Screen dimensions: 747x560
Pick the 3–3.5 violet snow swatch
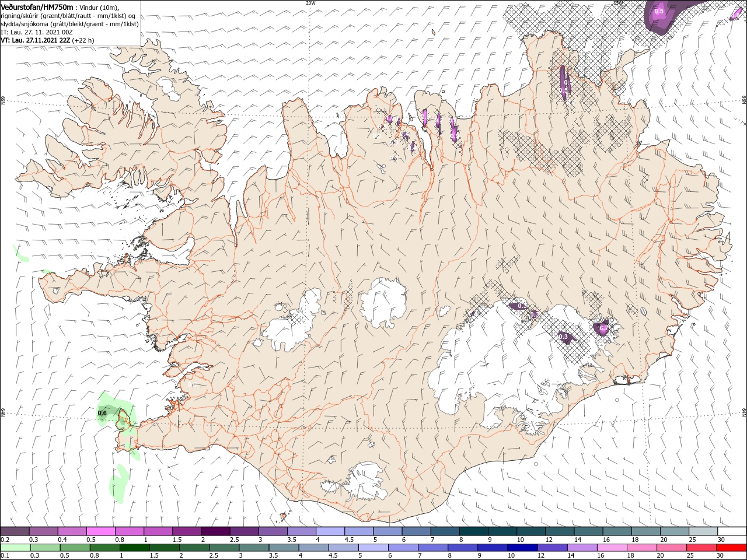(273, 531)
